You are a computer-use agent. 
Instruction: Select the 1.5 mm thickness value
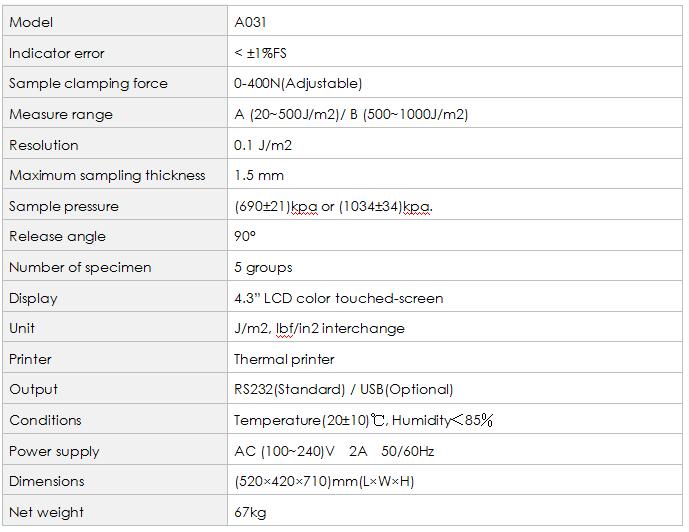(259, 175)
